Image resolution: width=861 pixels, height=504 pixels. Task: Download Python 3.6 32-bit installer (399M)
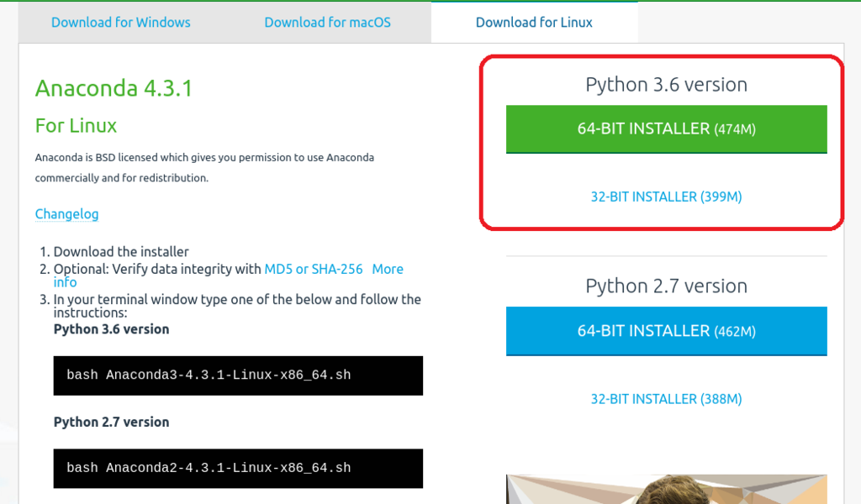(666, 197)
